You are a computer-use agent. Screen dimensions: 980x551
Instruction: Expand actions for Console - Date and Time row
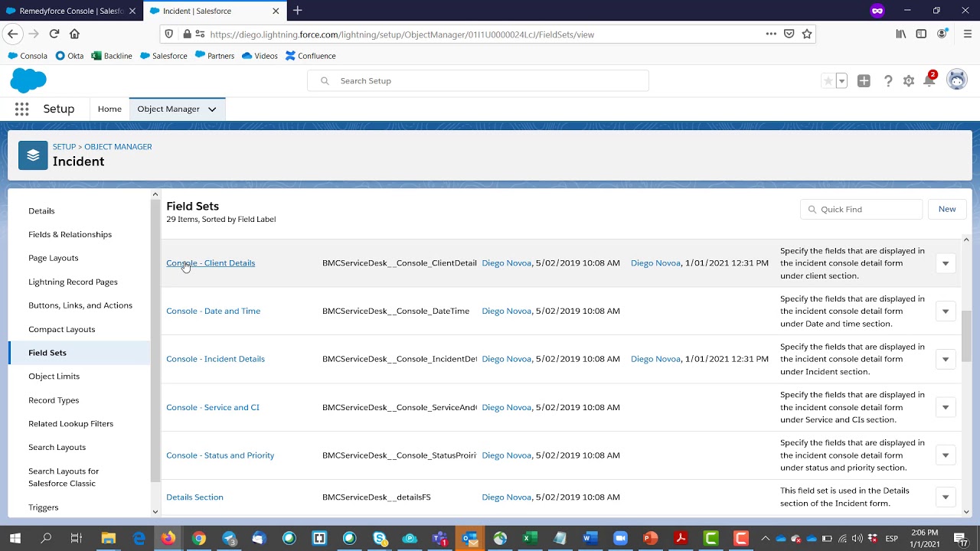pos(946,311)
